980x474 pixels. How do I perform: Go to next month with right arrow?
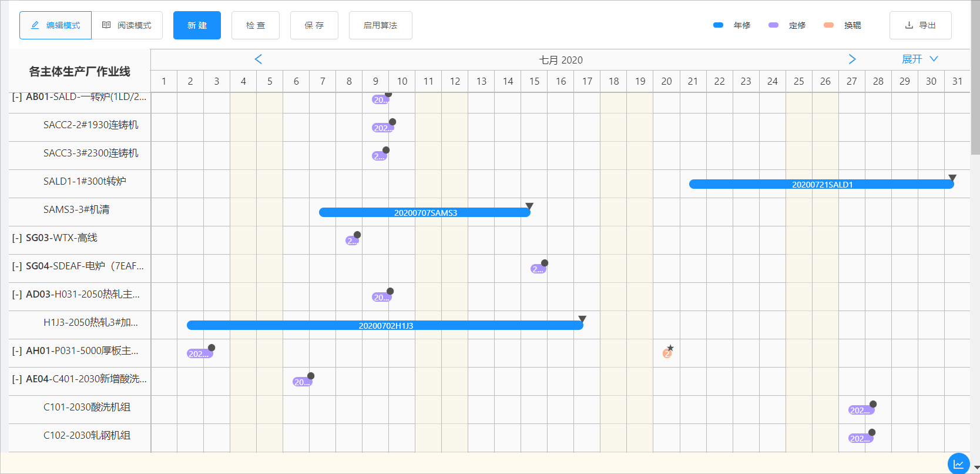852,59
